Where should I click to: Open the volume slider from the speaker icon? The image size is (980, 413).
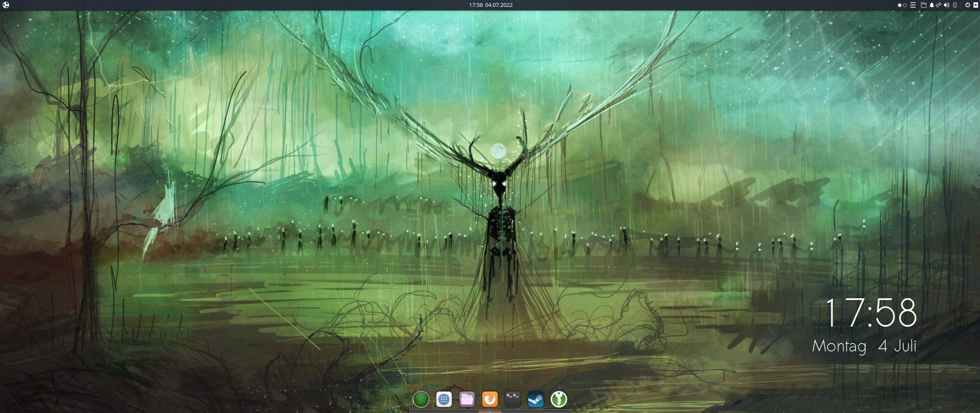946,5
